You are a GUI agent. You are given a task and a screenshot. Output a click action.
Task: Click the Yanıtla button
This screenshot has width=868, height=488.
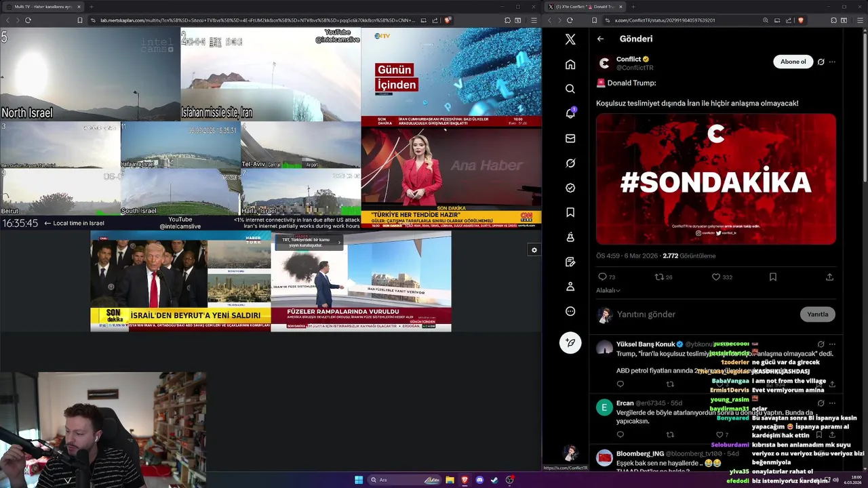817,314
